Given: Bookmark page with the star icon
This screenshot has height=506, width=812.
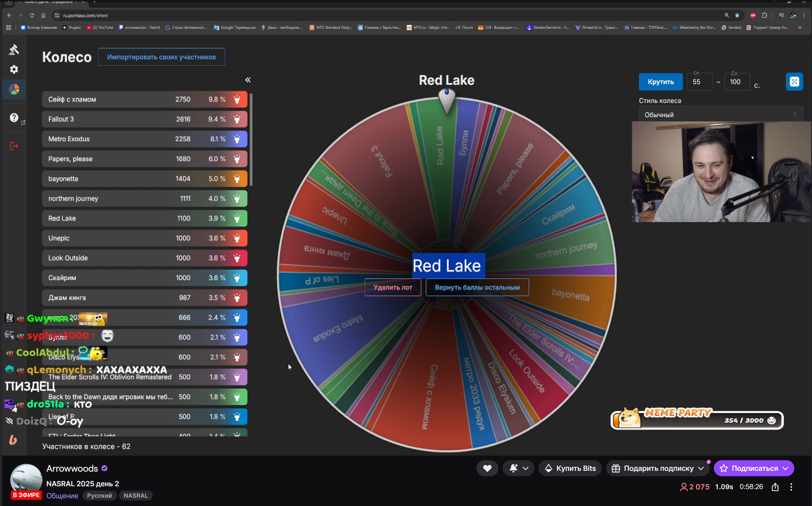Looking at the screenshot, I should tap(737, 15).
